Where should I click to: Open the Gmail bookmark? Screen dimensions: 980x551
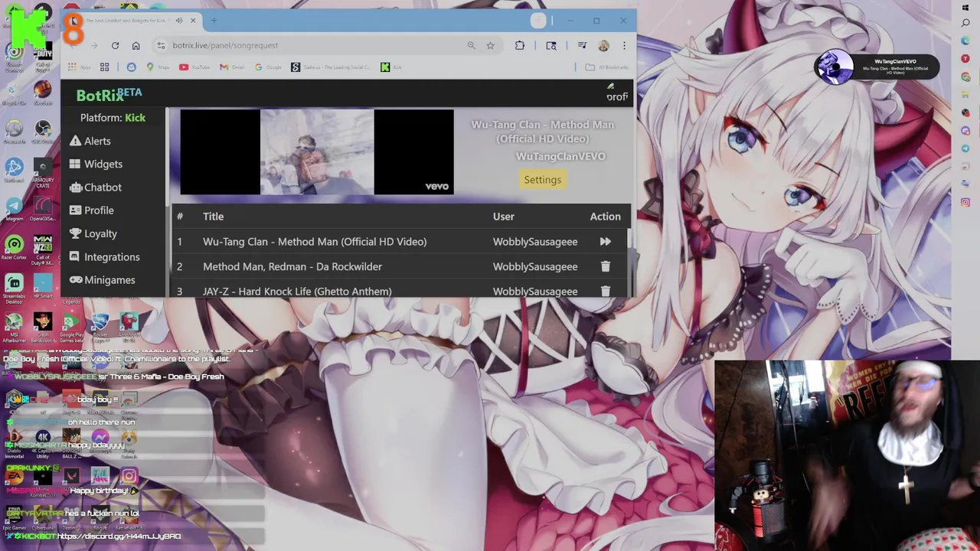[232, 67]
